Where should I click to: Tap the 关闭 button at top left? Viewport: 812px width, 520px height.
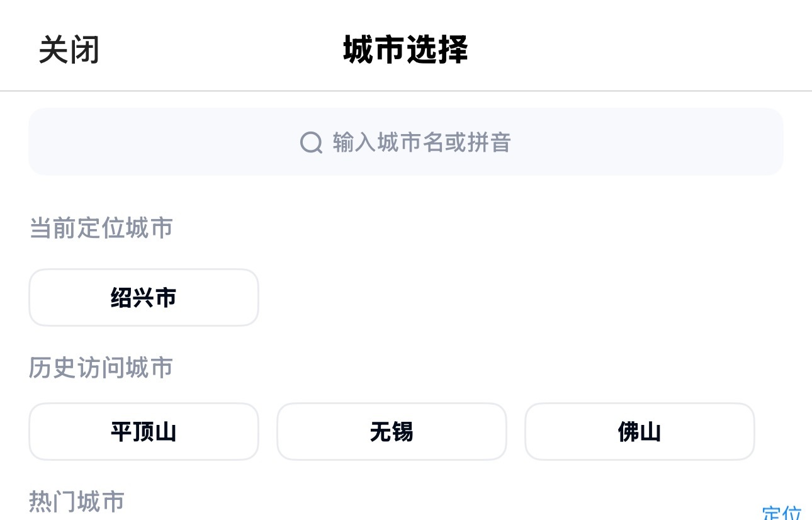click(69, 50)
